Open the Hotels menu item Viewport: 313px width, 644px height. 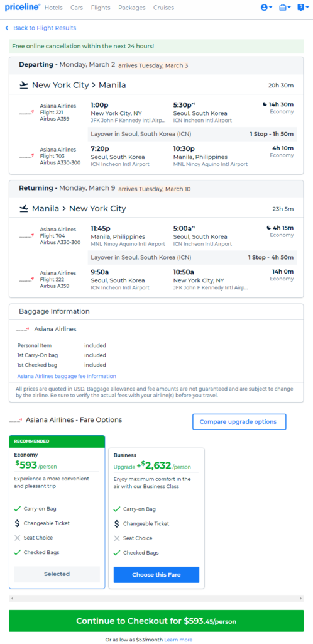coord(53,8)
